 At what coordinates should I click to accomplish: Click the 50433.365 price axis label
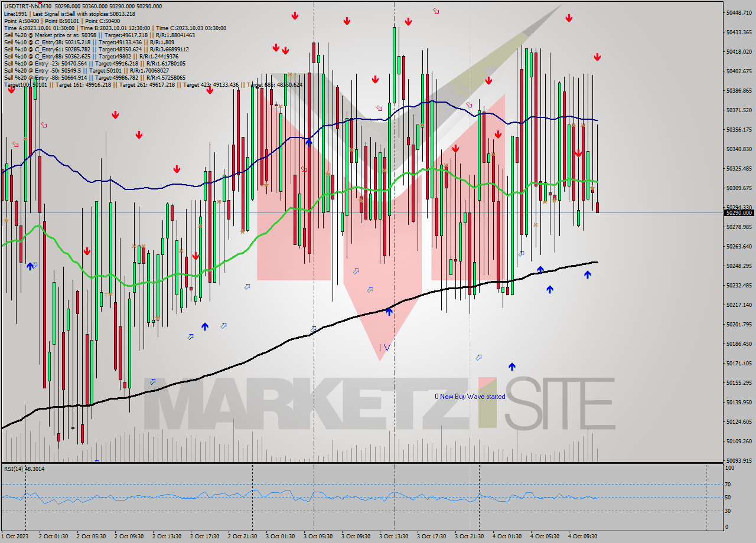pos(739,32)
